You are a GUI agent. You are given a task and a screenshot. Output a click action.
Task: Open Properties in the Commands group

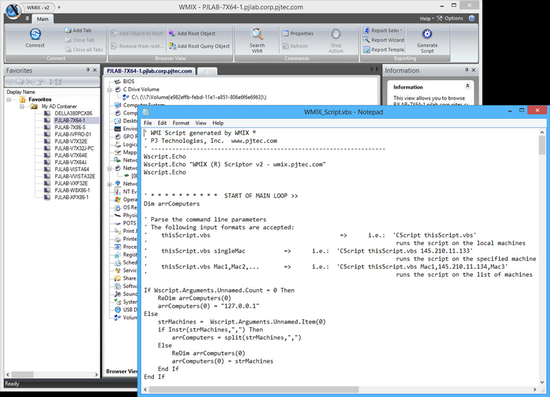click(x=298, y=33)
